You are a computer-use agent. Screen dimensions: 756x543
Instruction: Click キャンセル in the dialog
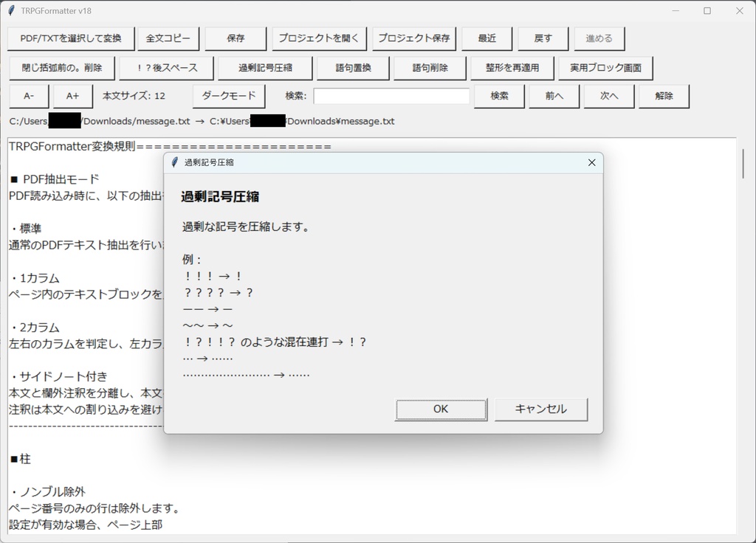[541, 409]
